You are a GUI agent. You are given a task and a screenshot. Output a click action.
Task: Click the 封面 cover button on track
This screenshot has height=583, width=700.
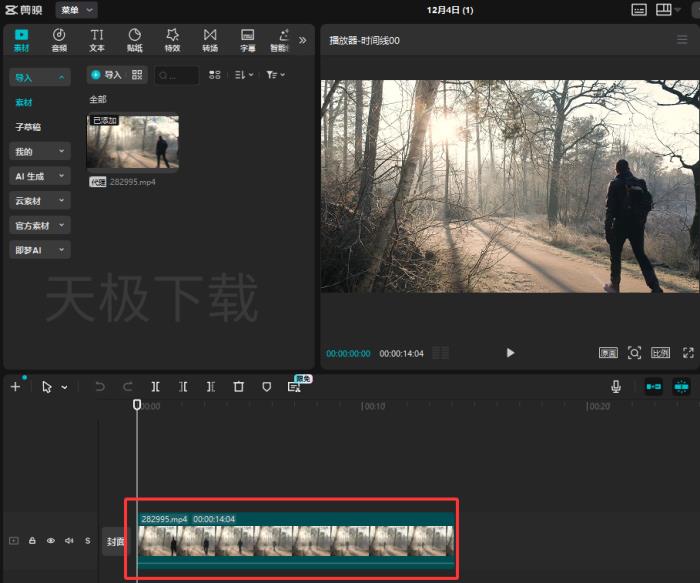coord(115,541)
